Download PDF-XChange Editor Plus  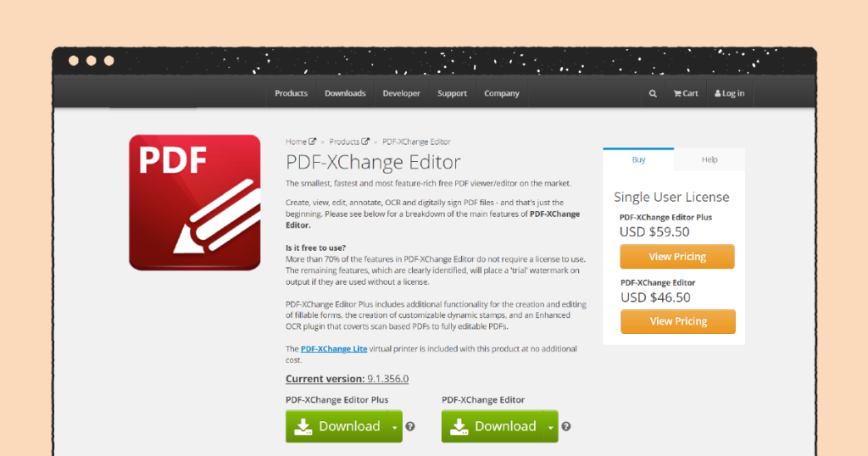pyautogui.click(x=337, y=426)
